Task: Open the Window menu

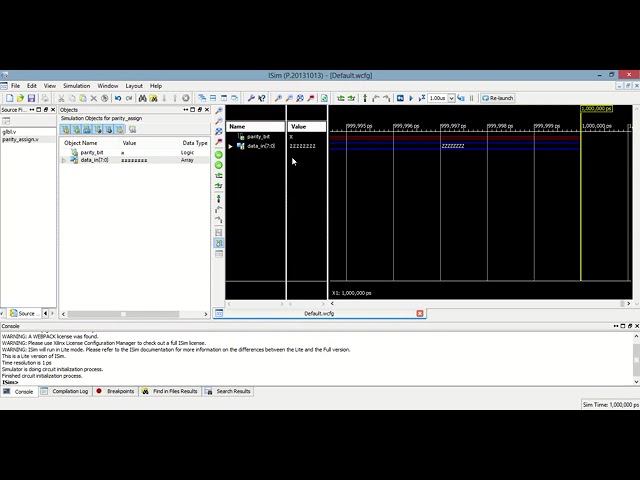Action: click(x=108, y=86)
